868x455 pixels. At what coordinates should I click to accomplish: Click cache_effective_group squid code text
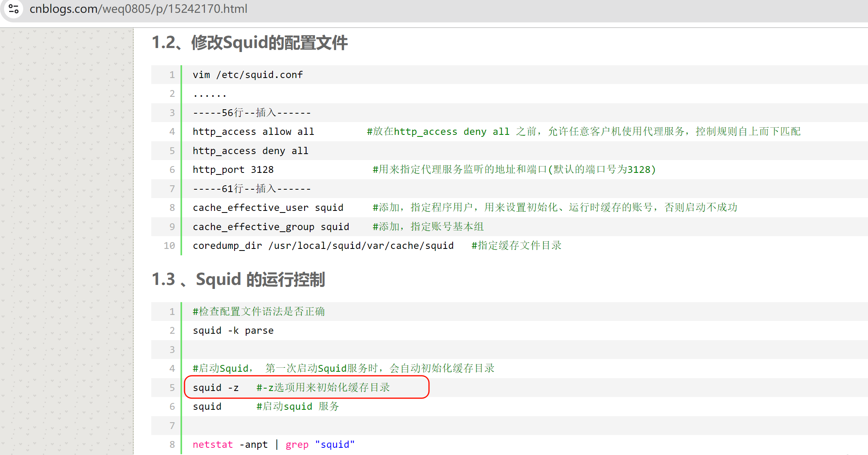click(271, 227)
